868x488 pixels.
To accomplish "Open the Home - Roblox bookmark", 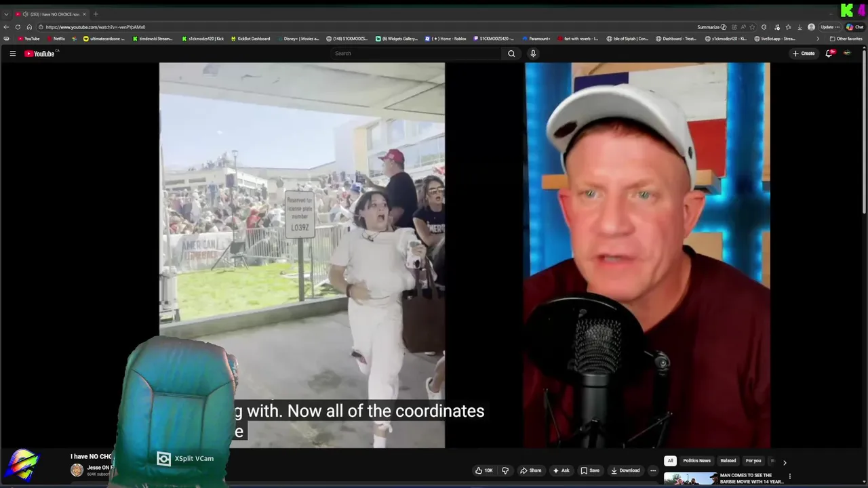I will tap(446, 39).
